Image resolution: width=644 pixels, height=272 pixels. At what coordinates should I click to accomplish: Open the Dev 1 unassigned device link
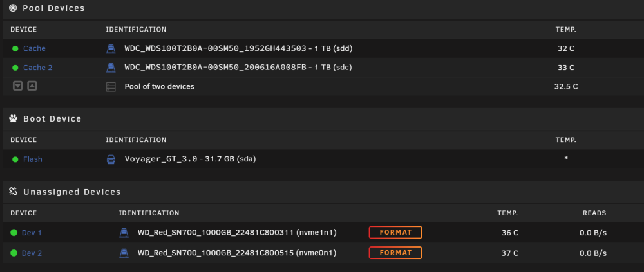tap(32, 233)
